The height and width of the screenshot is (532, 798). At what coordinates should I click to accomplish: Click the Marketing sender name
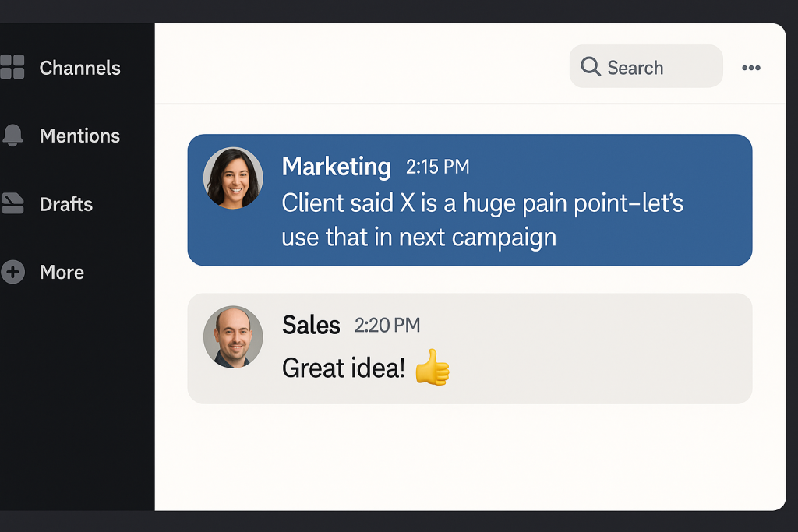pos(336,166)
